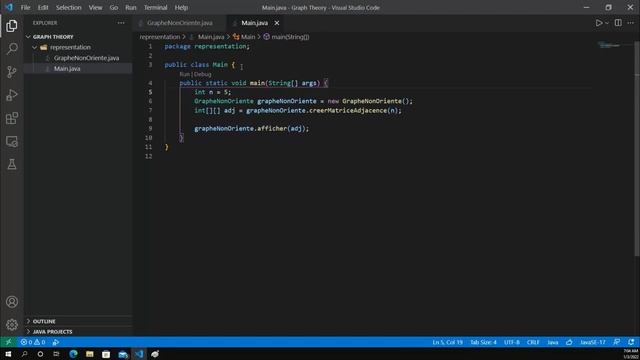Collapse the representation folder
This screenshot has height=360, width=640.
coord(35,47)
